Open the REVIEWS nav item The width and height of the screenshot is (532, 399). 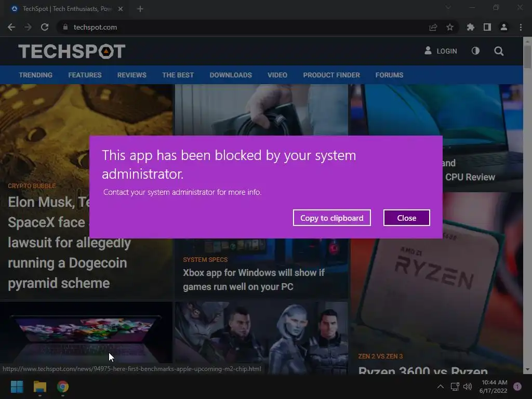pyautogui.click(x=131, y=75)
